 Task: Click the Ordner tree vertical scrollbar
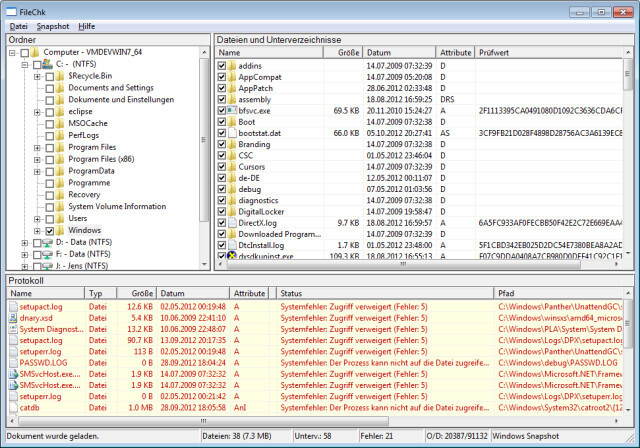[204, 140]
